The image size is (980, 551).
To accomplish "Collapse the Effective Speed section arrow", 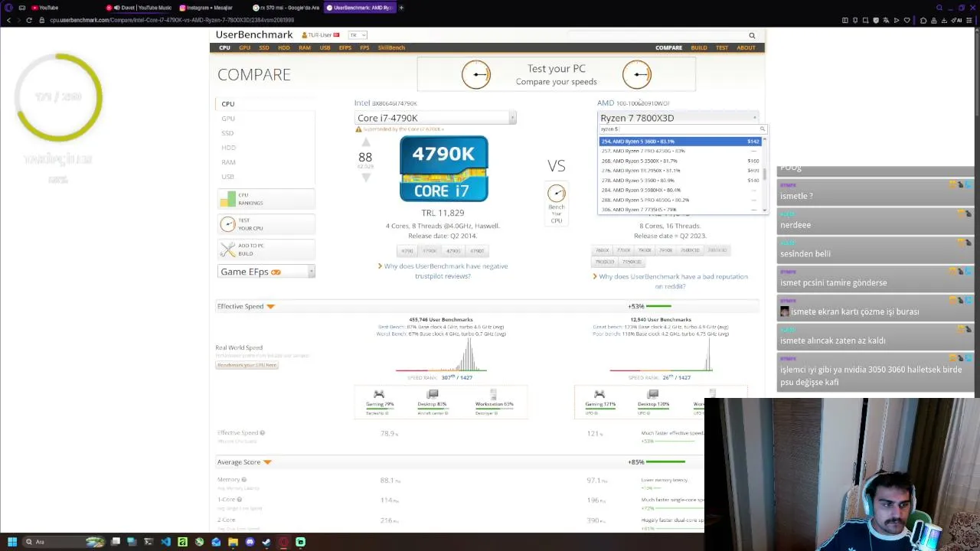I will [x=270, y=307].
